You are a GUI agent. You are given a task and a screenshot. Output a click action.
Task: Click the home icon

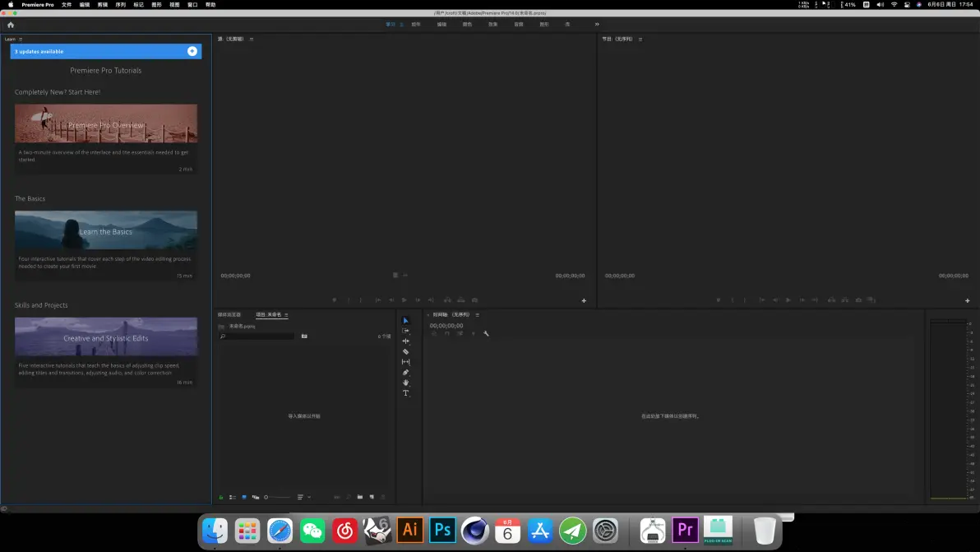pyautogui.click(x=11, y=25)
